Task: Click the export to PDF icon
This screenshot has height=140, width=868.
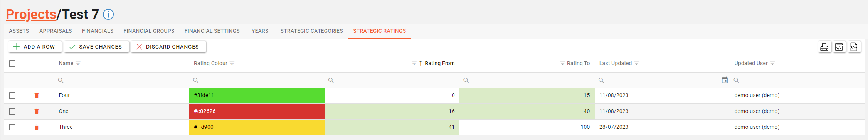Action: point(854,47)
